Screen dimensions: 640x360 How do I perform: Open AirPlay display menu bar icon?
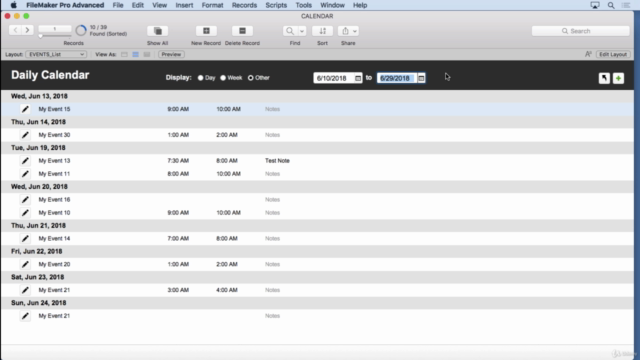[x=595, y=5]
